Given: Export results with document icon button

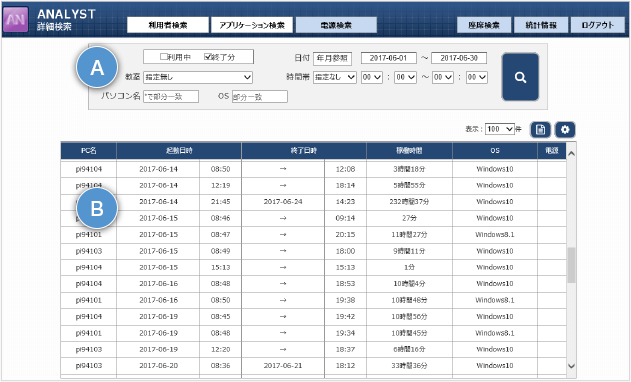Looking at the screenshot, I should tap(540, 130).
